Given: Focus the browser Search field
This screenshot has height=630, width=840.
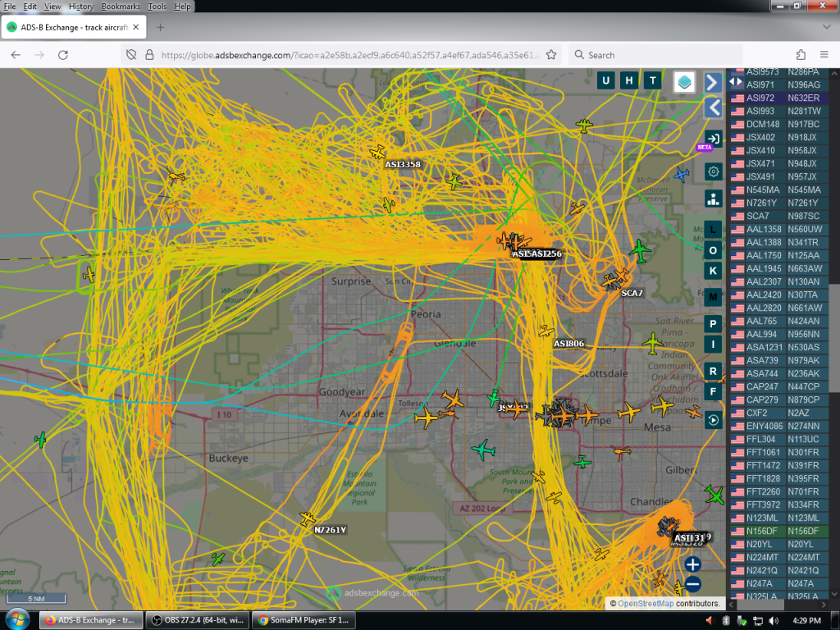Looking at the screenshot, I should pos(655,55).
